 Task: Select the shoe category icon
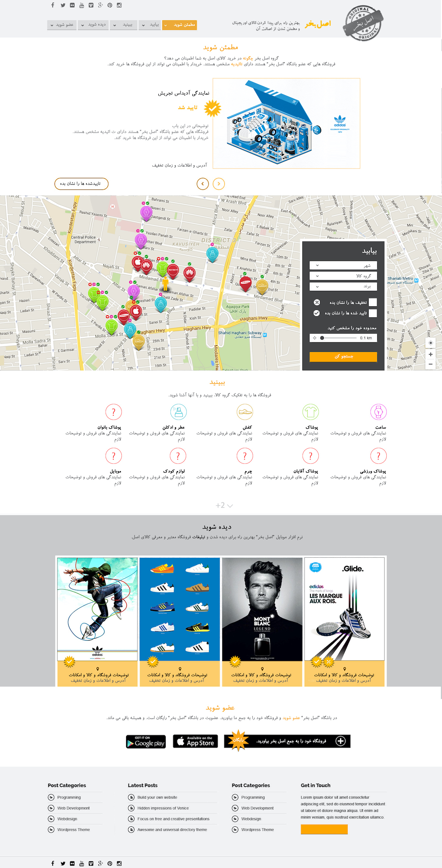click(245, 412)
